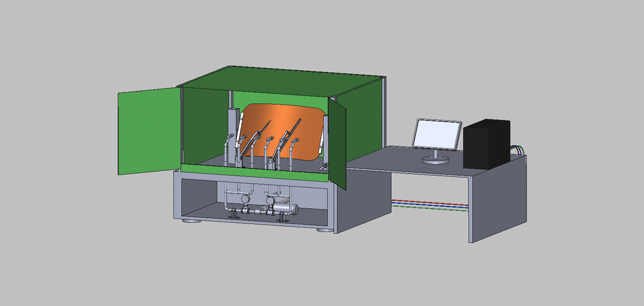This screenshot has width=644, height=306.
Task: Click the colored cables between cabinet and desk
Action: [x=429, y=204]
